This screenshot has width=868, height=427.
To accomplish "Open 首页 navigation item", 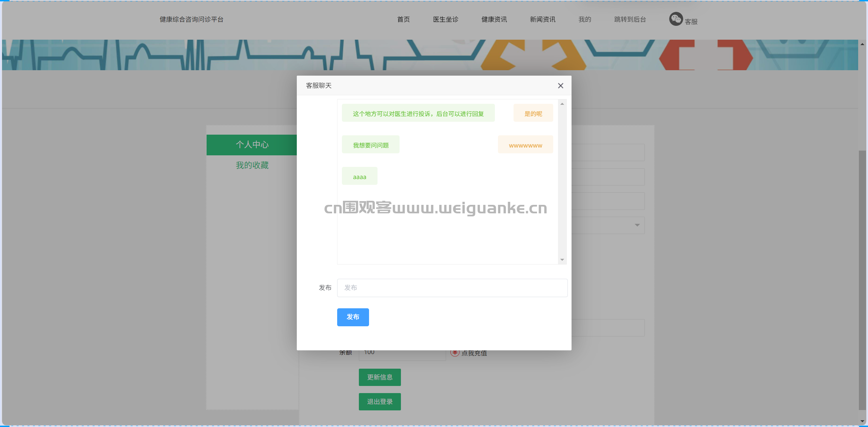I will (403, 19).
